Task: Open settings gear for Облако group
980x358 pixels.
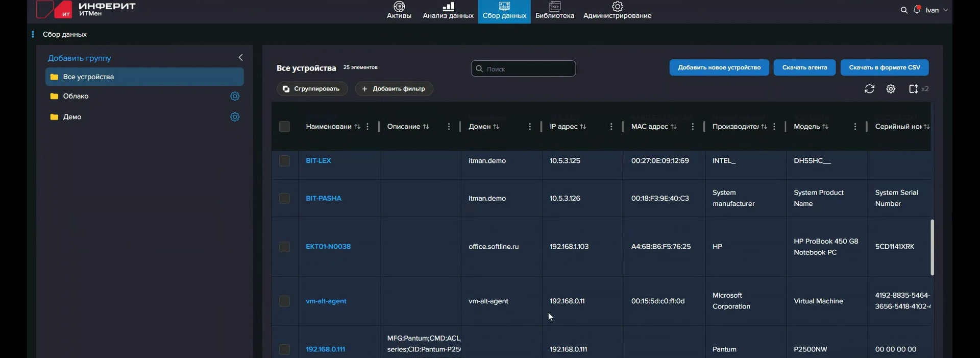Action: pos(235,96)
